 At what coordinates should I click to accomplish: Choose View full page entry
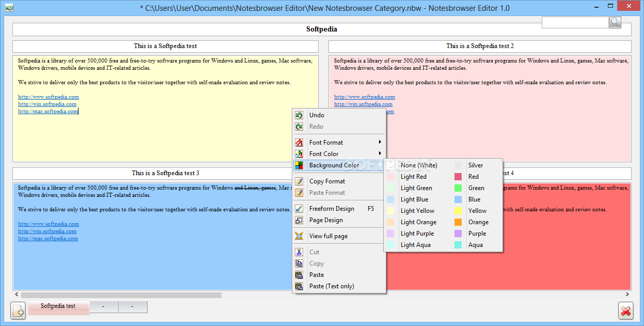(x=339, y=236)
